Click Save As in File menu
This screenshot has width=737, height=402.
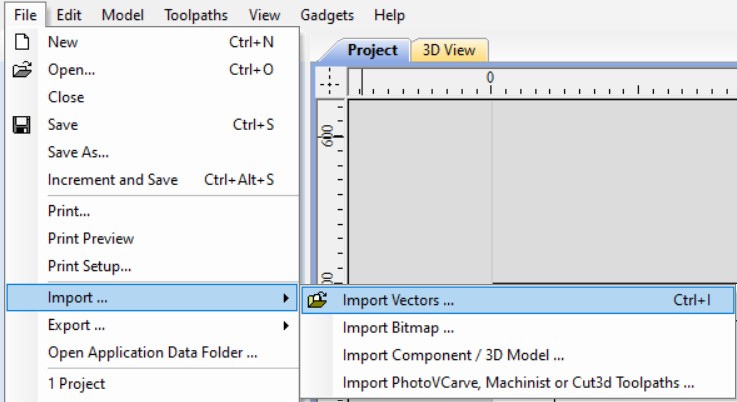click(78, 152)
